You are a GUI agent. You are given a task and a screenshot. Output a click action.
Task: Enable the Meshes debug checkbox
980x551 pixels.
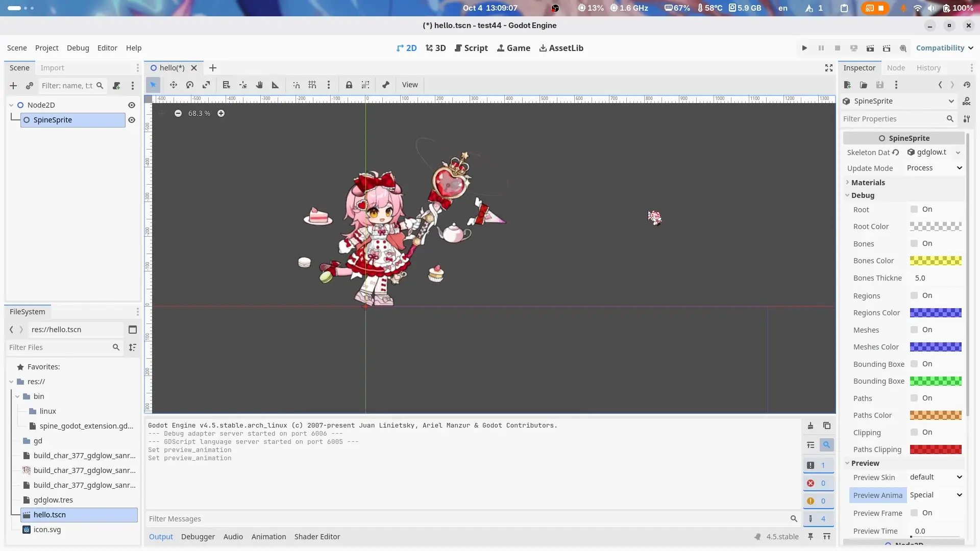(914, 330)
